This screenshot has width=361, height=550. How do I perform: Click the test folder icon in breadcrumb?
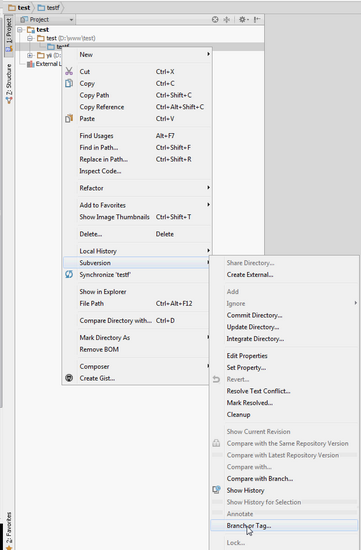(12, 7)
